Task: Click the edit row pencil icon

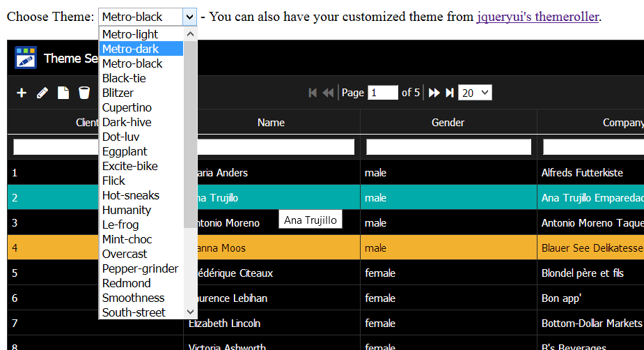Action: click(x=42, y=93)
